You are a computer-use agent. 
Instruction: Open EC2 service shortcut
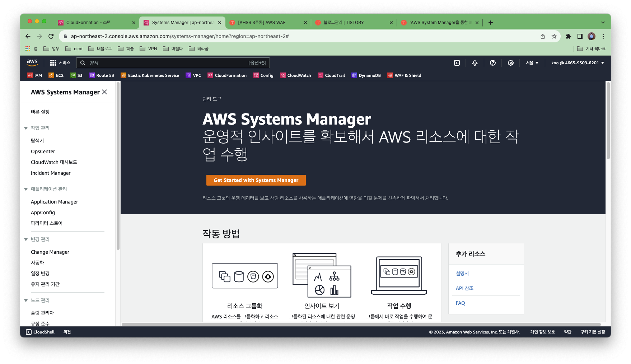coord(56,75)
